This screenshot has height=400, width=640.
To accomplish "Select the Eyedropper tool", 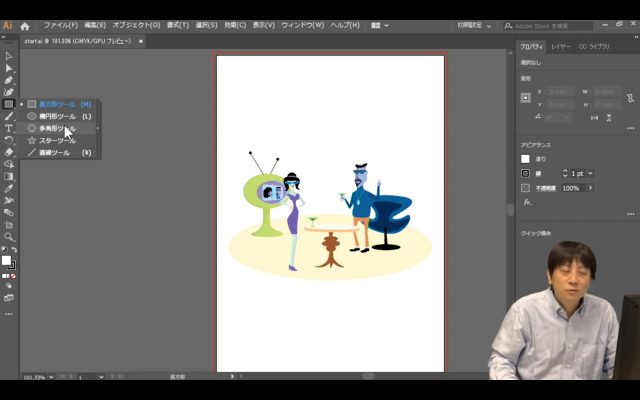I will coord(9,188).
